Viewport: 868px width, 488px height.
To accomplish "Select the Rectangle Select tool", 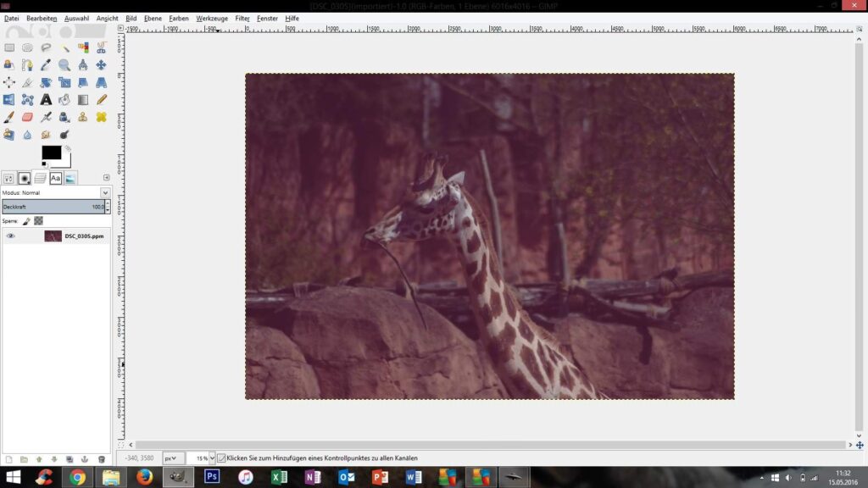I will 9,48.
